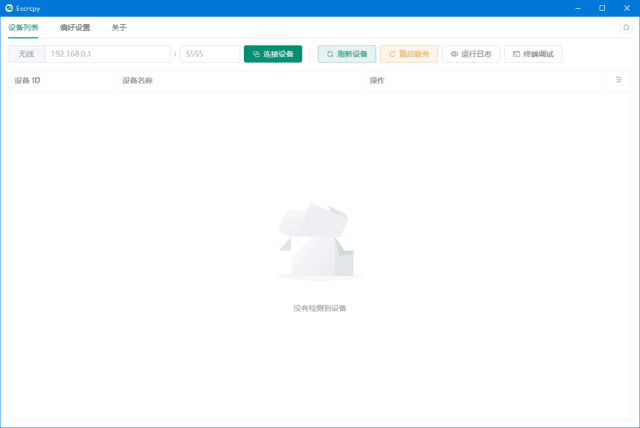Click the 无线 wireless label prefix

click(27, 54)
